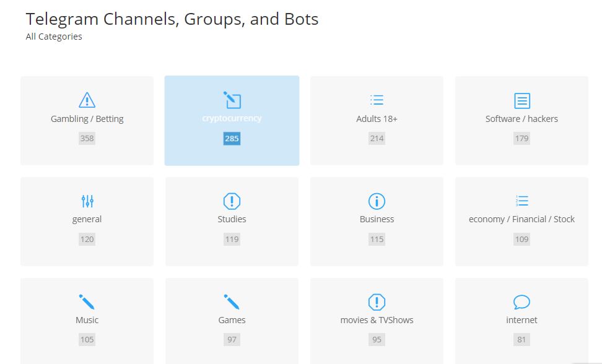Click the document icon above Software / hackers
Viewport: 602px width, 364px height.
[x=521, y=100]
